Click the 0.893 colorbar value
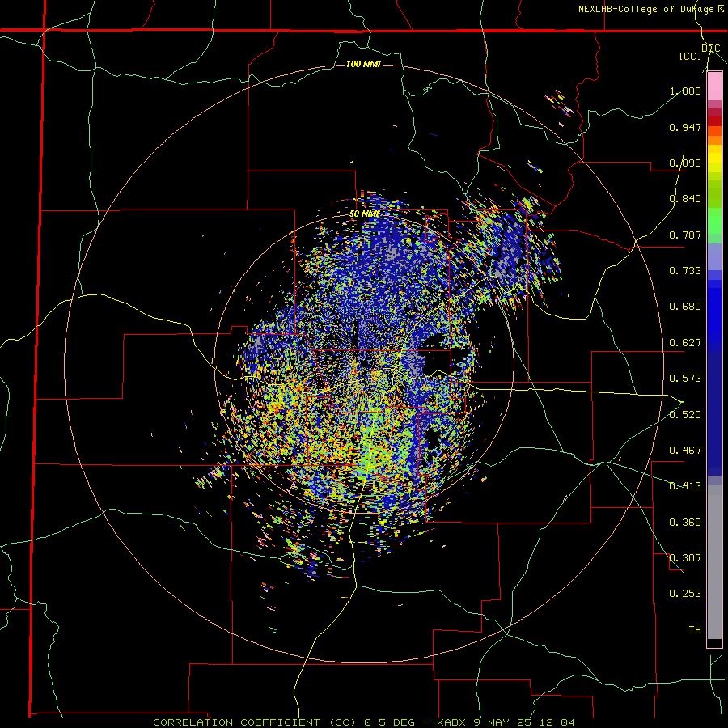This screenshot has width=728, height=728. coord(685,163)
